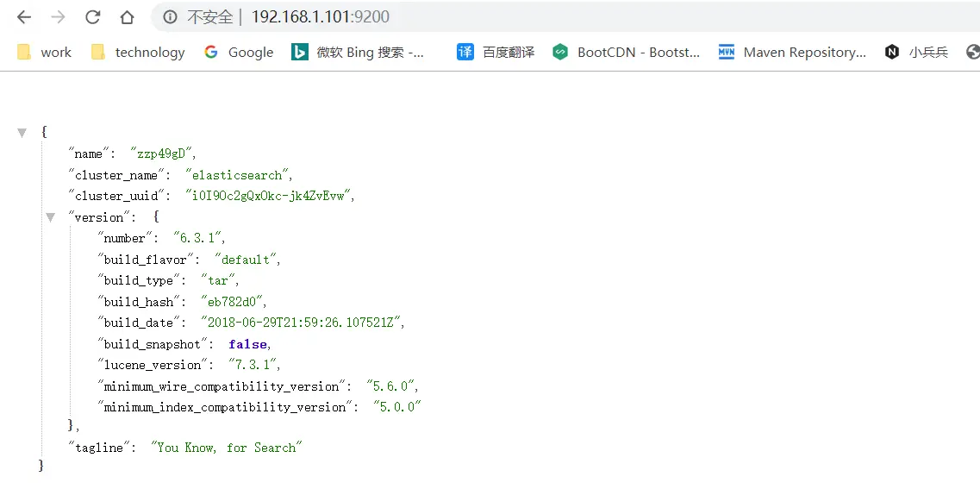The height and width of the screenshot is (489, 980).
Task: Click the value "tar"
Action: (218, 281)
